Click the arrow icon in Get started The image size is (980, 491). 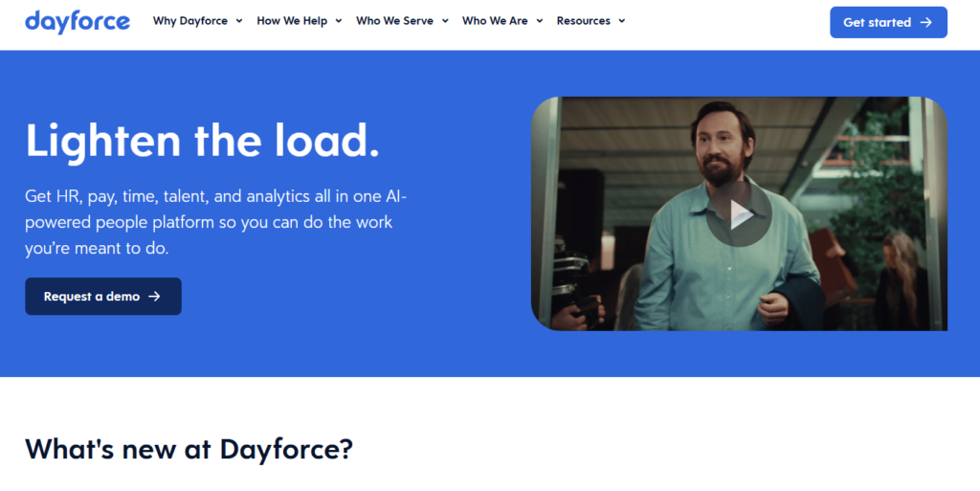(925, 22)
